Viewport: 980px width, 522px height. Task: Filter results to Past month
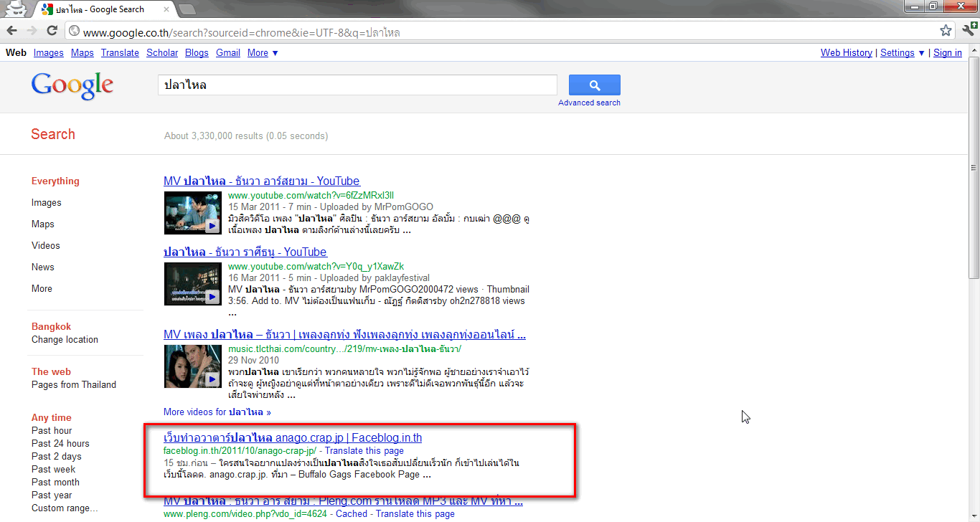click(x=55, y=483)
